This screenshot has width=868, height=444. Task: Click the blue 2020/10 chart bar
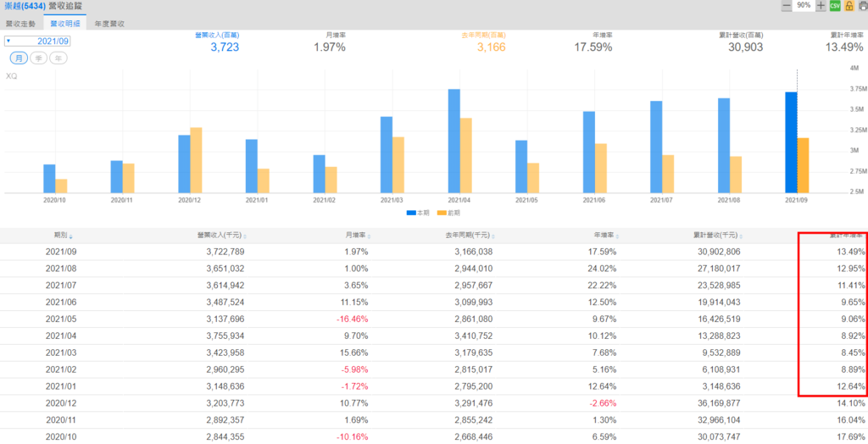(49, 178)
